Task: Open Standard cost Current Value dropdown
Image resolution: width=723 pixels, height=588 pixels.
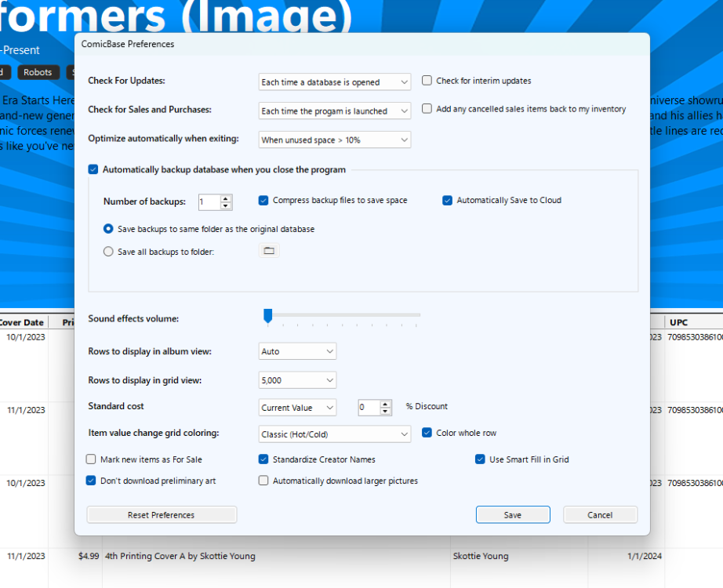Action: point(297,408)
